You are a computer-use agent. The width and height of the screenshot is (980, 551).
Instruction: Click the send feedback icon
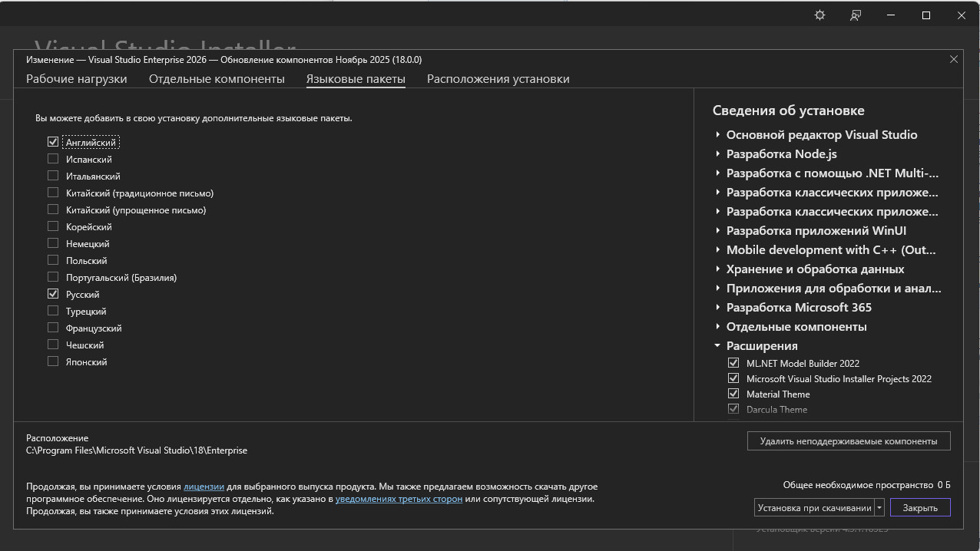tap(855, 15)
